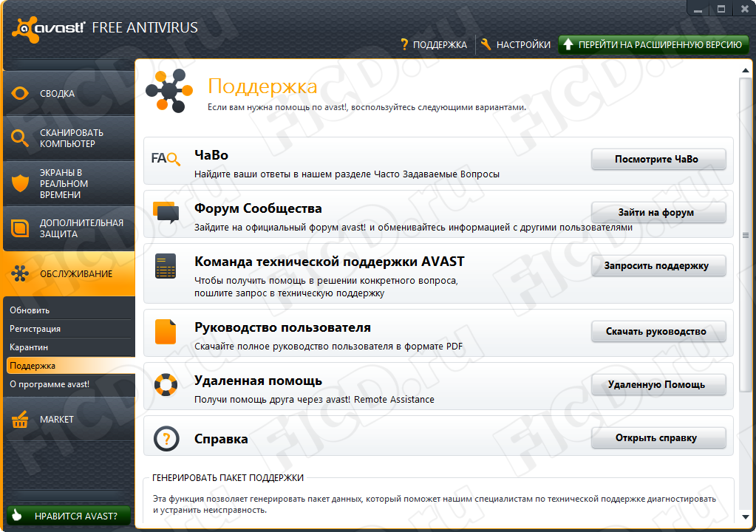Click the Форум Сообщества heading
The height and width of the screenshot is (532, 756).
[258, 208]
